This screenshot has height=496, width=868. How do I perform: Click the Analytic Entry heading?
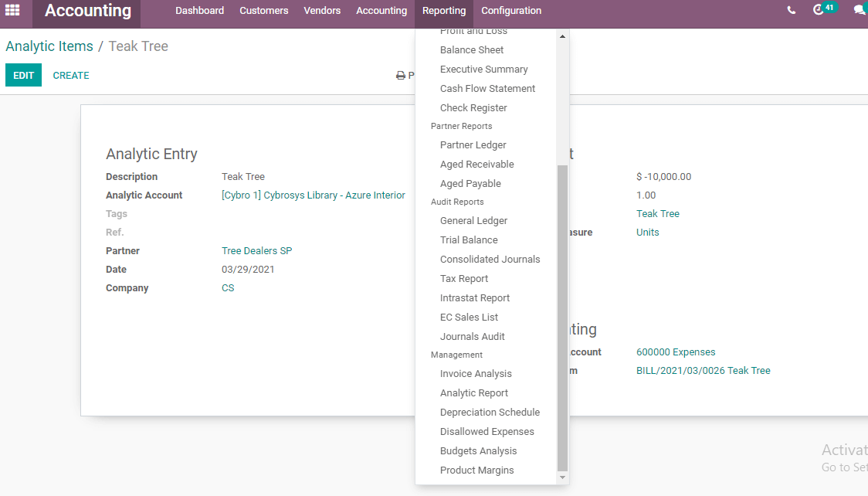tap(151, 154)
